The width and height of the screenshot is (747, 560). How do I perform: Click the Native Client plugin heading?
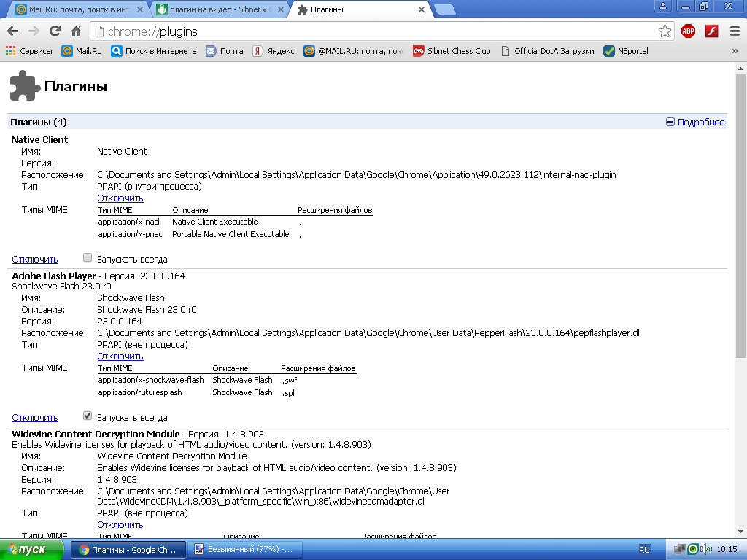[x=39, y=139]
